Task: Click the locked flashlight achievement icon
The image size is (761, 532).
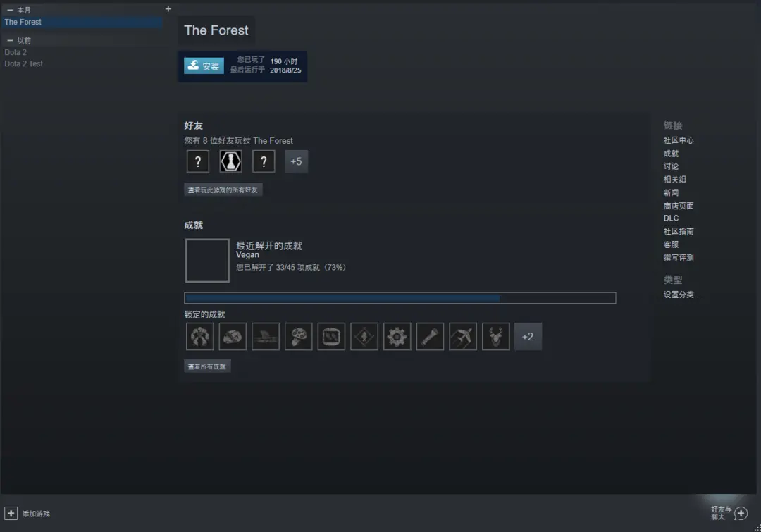Action: [x=430, y=336]
